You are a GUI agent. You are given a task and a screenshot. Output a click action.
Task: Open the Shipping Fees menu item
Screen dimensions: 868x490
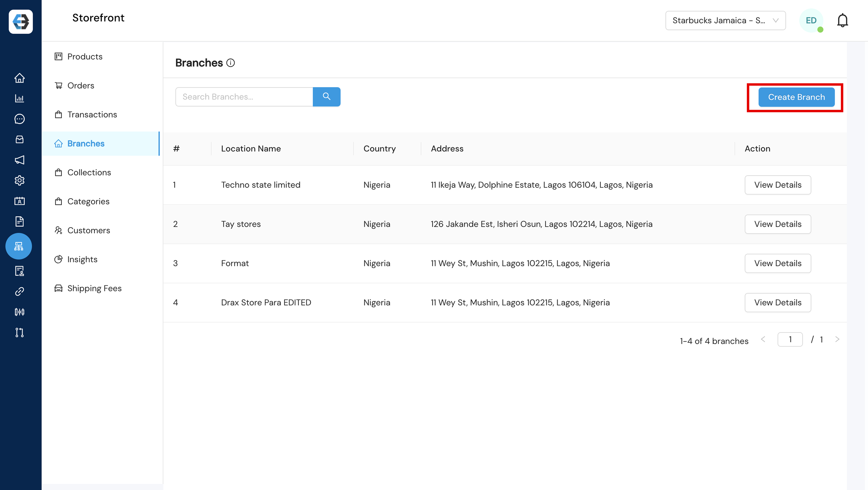pyautogui.click(x=94, y=288)
